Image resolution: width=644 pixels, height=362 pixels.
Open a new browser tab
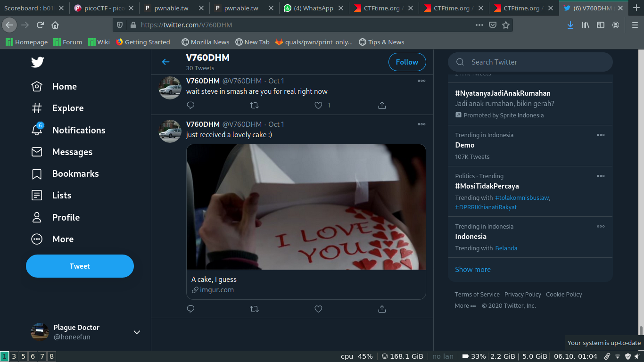pyautogui.click(x=636, y=8)
